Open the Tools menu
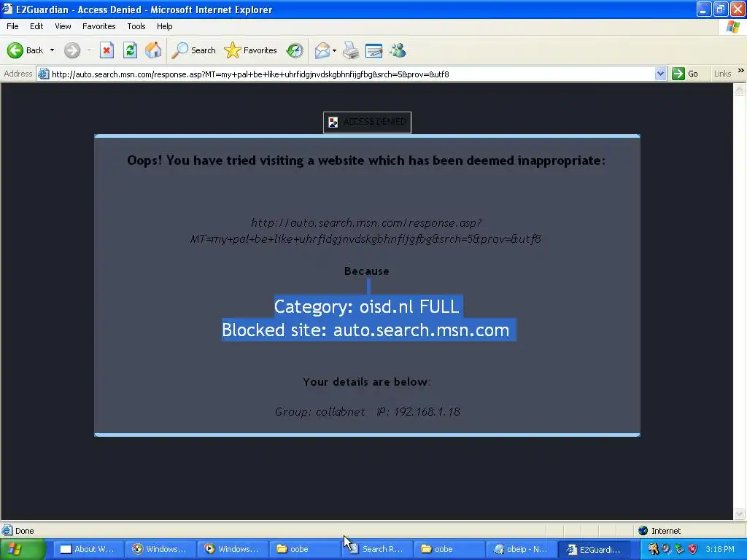 coord(136,26)
